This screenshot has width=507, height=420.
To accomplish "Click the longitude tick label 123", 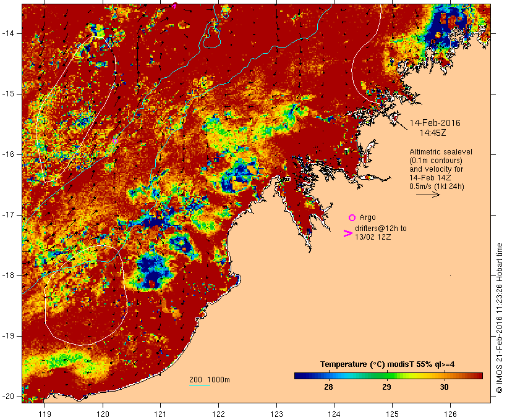I will [276, 414].
